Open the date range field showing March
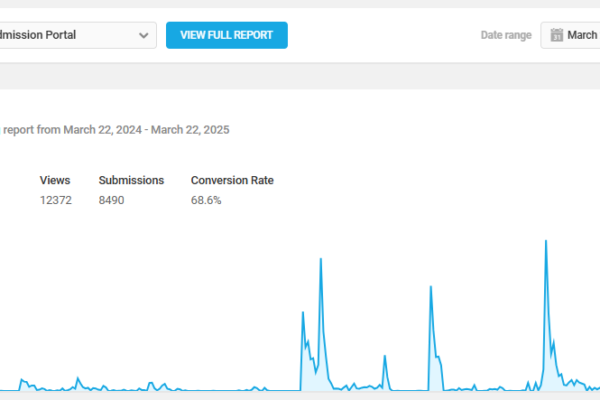This screenshot has height=400, width=600. click(x=580, y=35)
